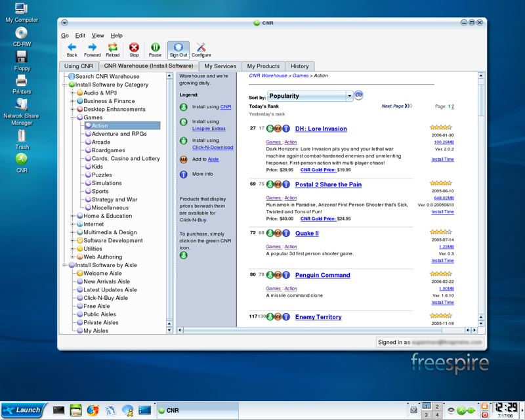This screenshot has width=525, height=420.
Task: Install DH: Lore Invasion via Linspire Extras icon
Action: (x=270, y=128)
